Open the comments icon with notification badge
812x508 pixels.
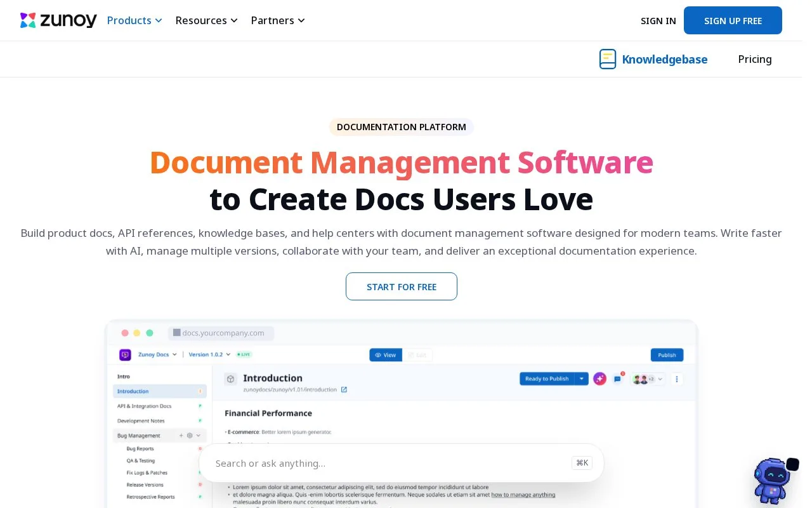point(618,378)
